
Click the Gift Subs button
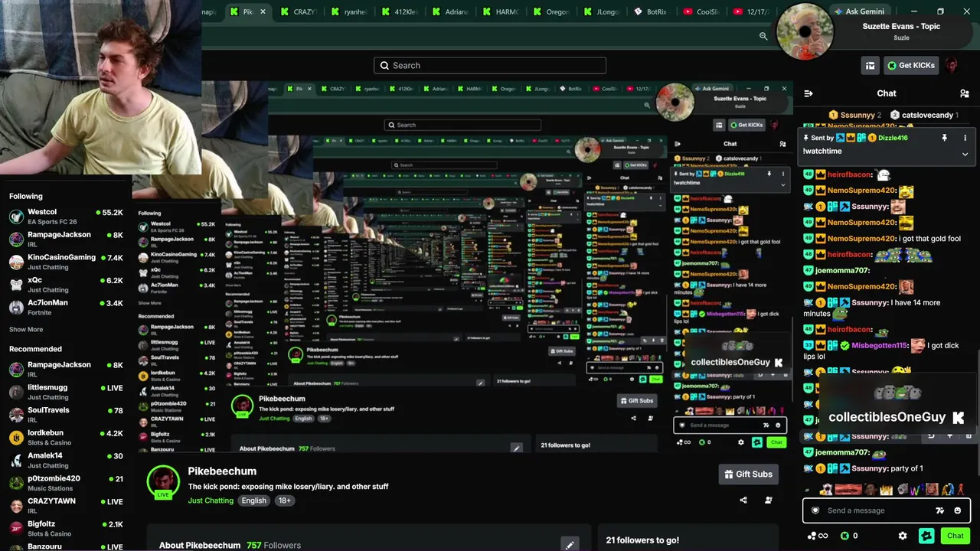click(748, 474)
